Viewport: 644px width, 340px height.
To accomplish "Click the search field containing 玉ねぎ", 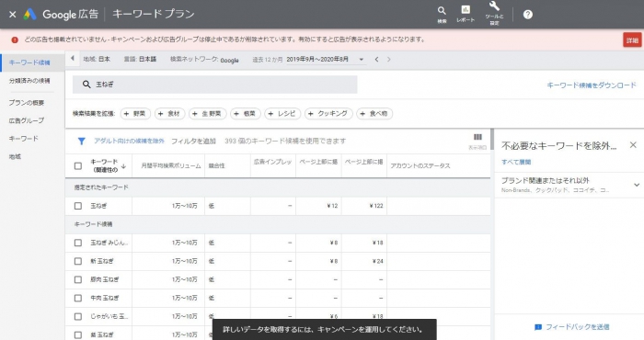I will [214, 84].
